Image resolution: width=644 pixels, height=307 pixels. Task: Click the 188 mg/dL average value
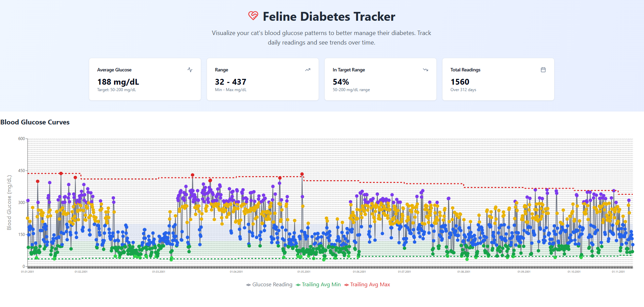point(118,82)
